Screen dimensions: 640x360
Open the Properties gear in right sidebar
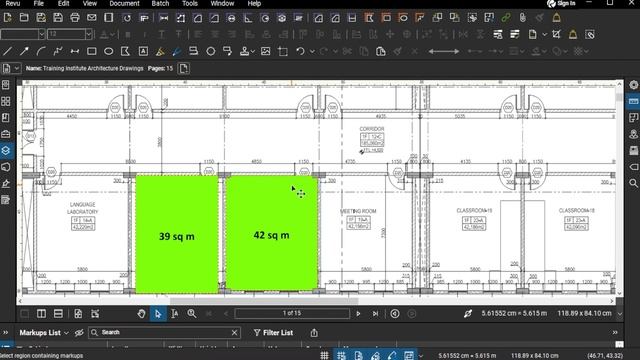click(633, 85)
